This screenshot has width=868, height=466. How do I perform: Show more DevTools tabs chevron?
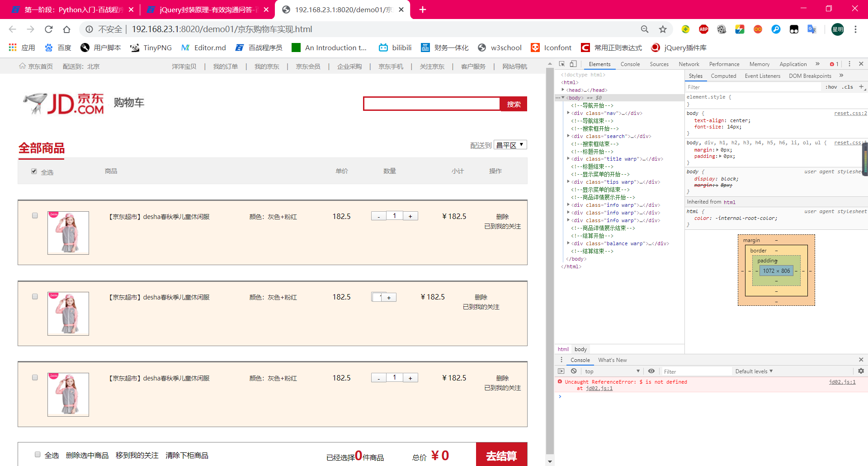tap(817, 64)
